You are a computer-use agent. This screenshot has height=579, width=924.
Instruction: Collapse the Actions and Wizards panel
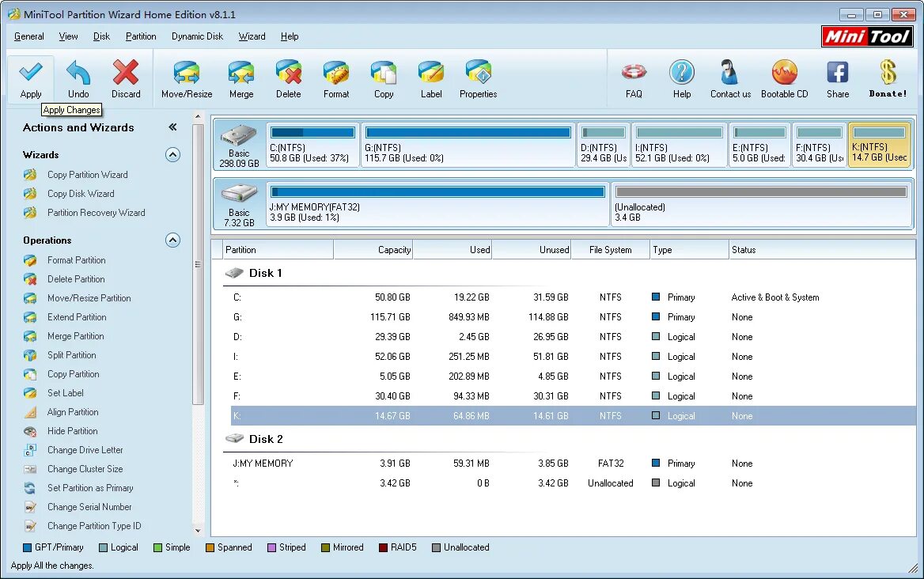coord(172,127)
